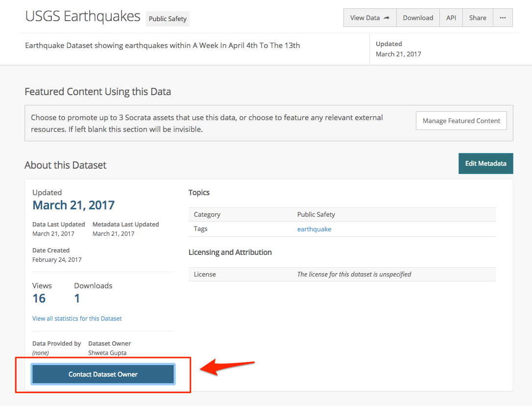Click the Featured Content Using this Data heading
Image resolution: width=532 pixels, height=406 pixels.
(97, 92)
